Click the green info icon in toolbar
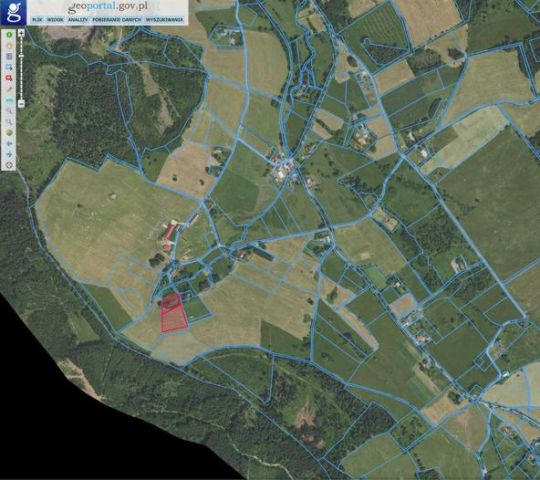This screenshot has height=480, width=540. coord(9,35)
